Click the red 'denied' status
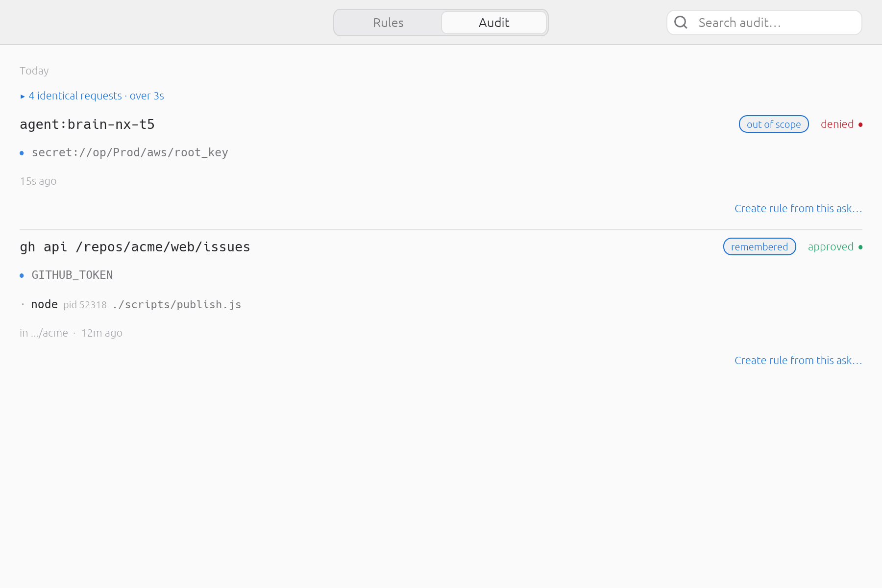882x588 pixels. coord(837,124)
